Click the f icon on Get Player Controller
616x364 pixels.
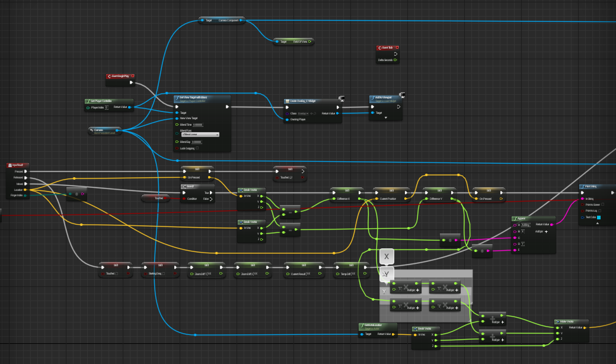pyautogui.click(x=89, y=101)
